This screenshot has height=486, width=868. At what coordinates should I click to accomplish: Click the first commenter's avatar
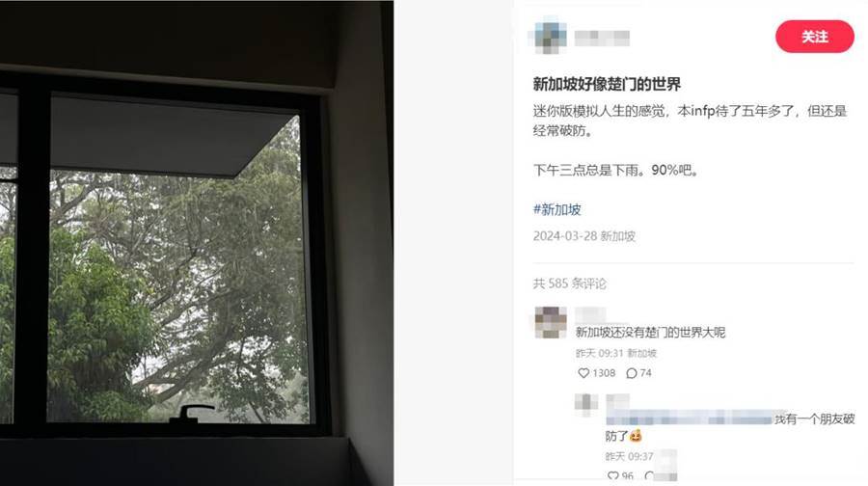pyautogui.click(x=551, y=322)
